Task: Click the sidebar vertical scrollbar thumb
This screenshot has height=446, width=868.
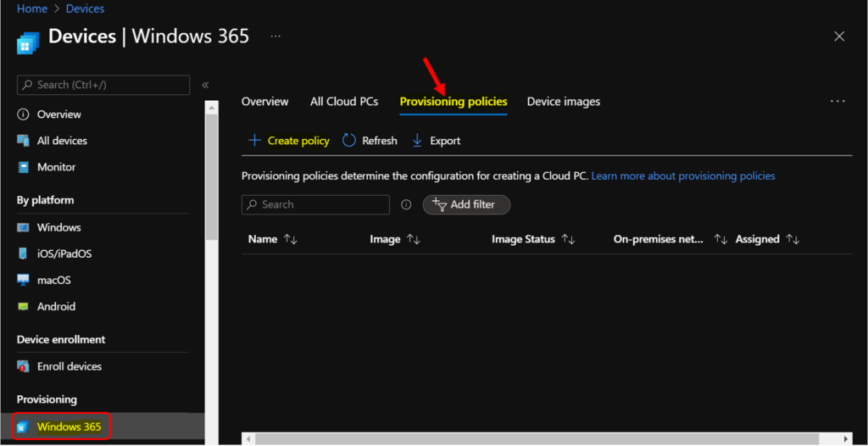Action: pos(211,176)
